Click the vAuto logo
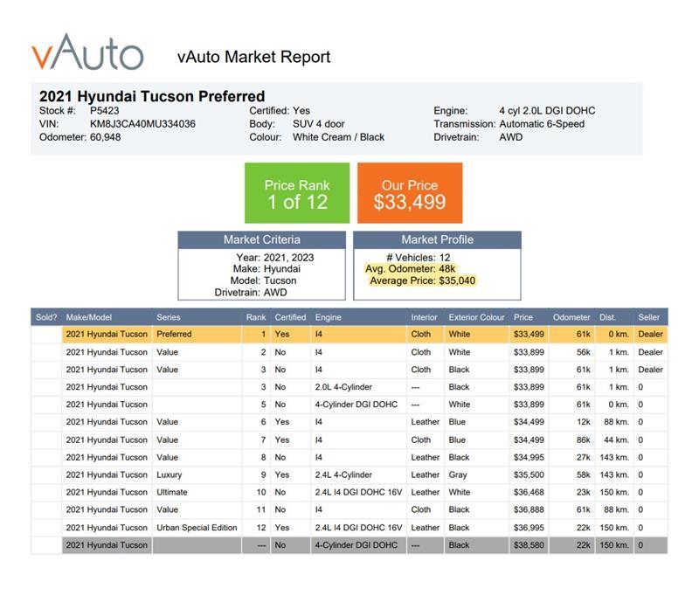The width and height of the screenshot is (699, 616). 87,52
